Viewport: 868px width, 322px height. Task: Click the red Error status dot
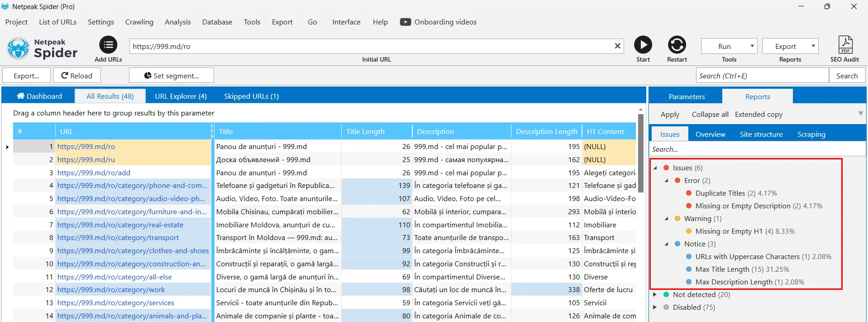click(x=677, y=180)
